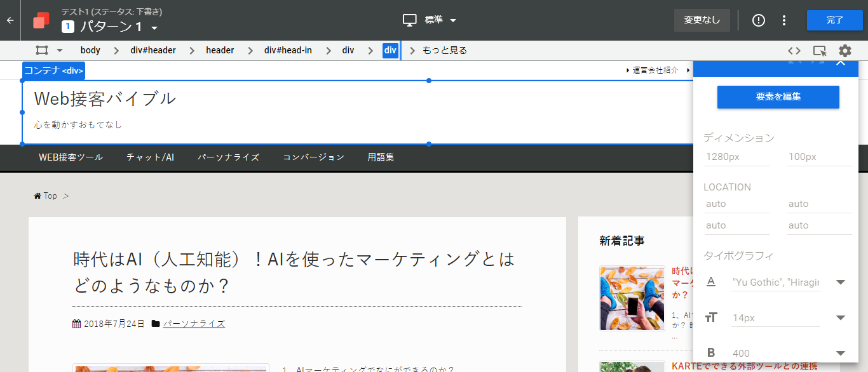Viewport: 868px width, 372px height.
Task: Expand the element selector dropdown arrow
Action: 60,50
